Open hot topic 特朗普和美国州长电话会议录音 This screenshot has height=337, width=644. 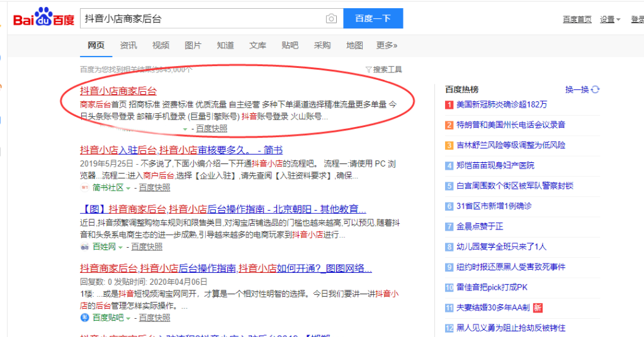511,124
